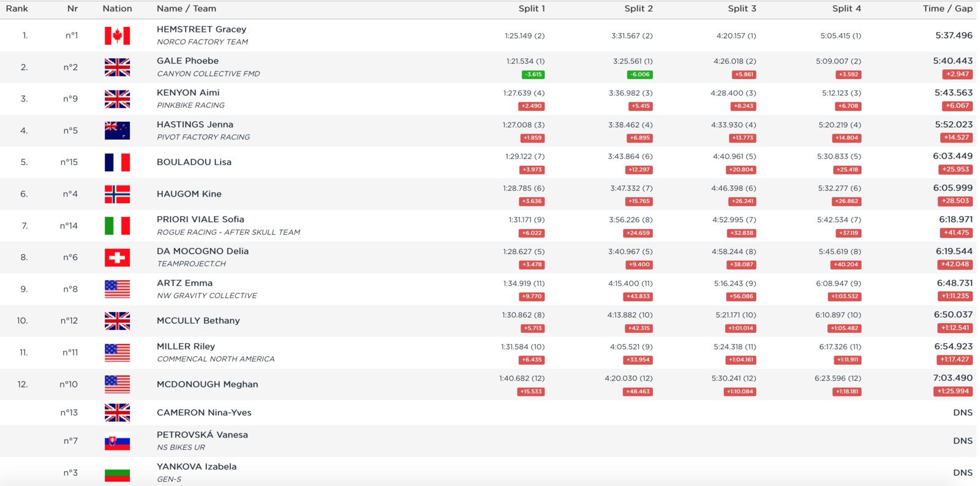Click team name PINKBIKE RACING
This screenshot has width=980, height=486.
click(190, 105)
